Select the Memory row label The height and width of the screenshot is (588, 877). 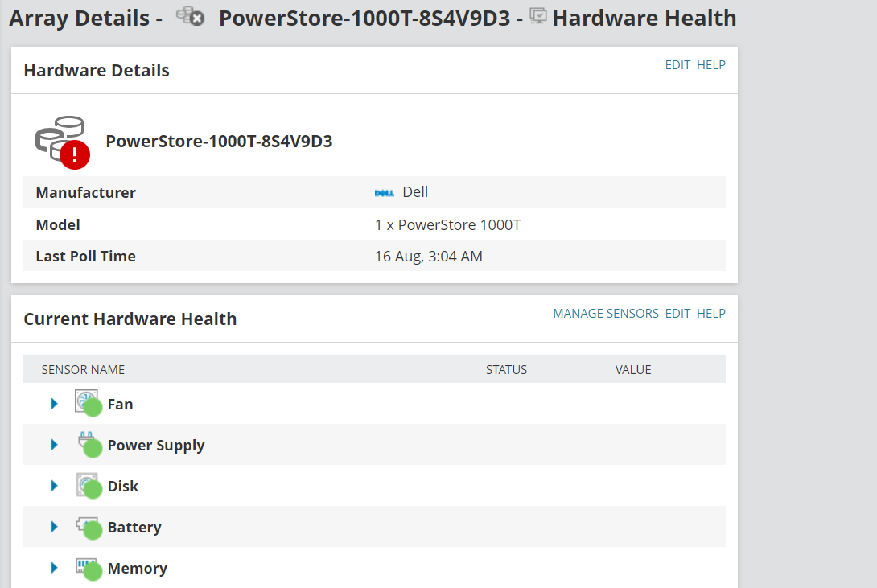[x=137, y=569]
